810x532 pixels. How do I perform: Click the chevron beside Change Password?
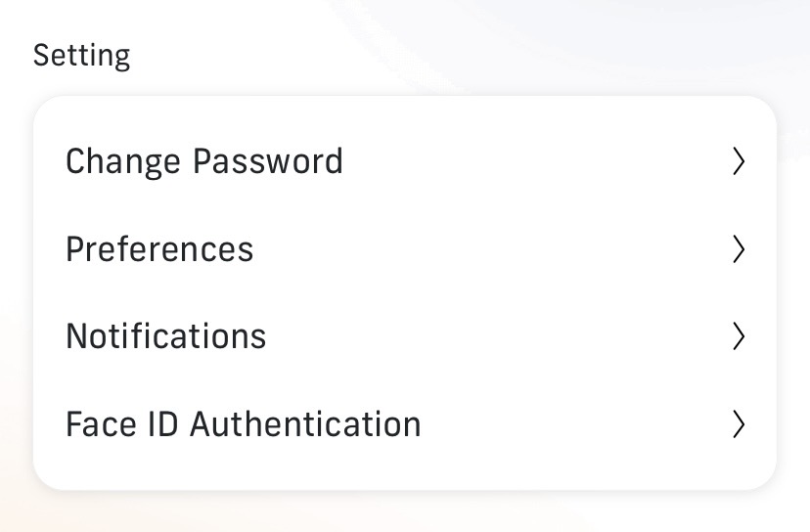(739, 161)
